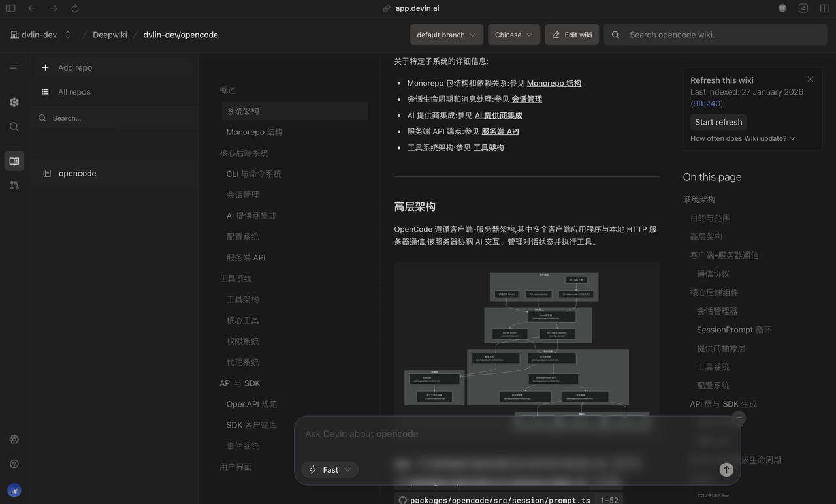Image resolution: width=836 pixels, height=504 pixels.
Task: Open 服务端 API page in wiki navigation
Action: (x=246, y=257)
